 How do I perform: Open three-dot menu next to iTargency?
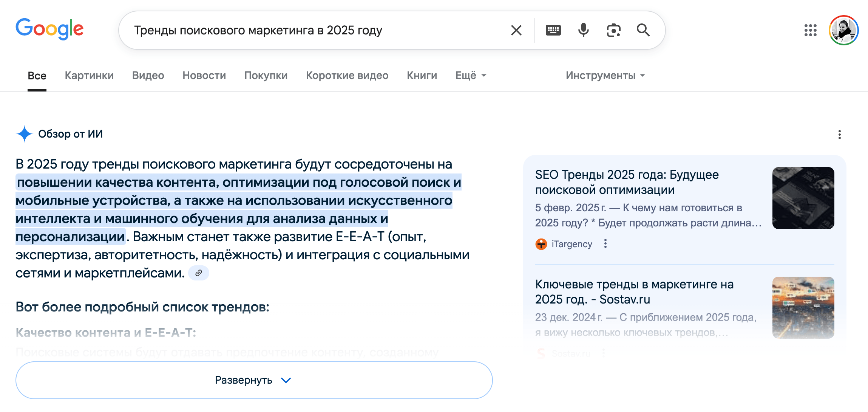tap(605, 244)
